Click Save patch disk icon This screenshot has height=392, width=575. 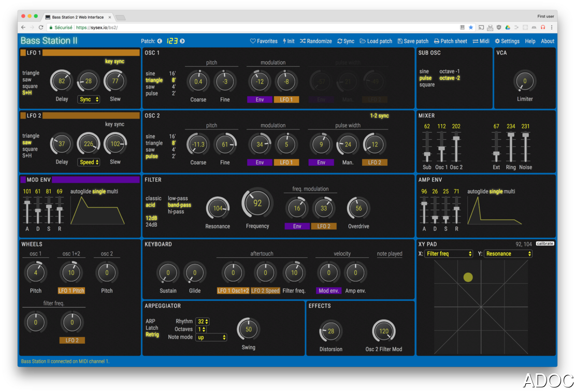coord(413,41)
